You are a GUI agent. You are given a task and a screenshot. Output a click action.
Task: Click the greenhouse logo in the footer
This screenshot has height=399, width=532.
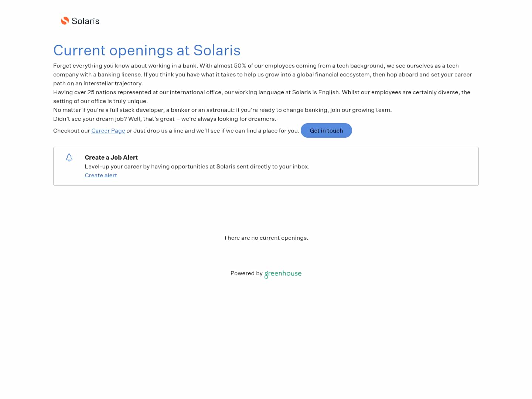point(283,274)
